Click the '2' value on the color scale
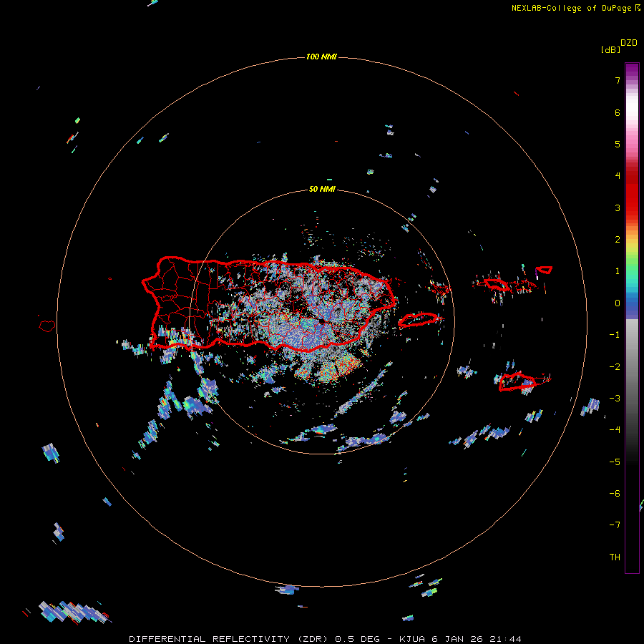The height and width of the screenshot is (644, 644). (618, 240)
